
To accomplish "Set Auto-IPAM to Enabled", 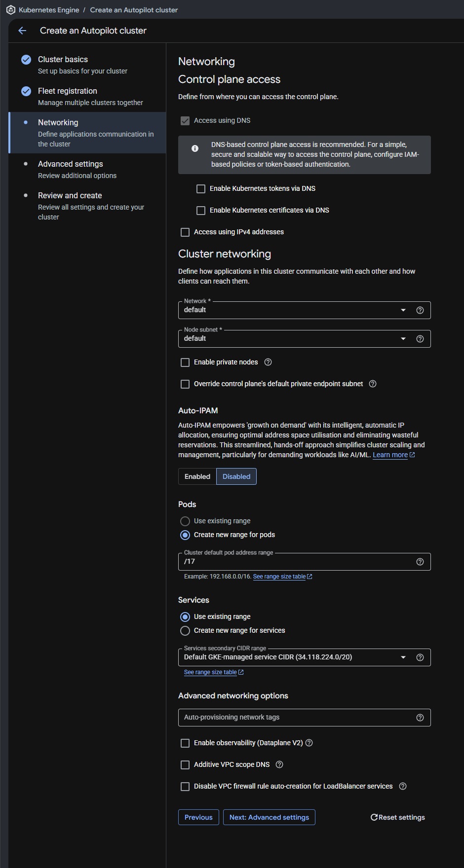I will [197, 476].
